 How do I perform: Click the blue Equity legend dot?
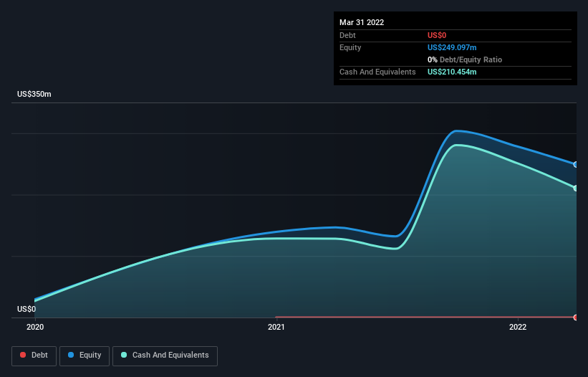click(71, 355)
